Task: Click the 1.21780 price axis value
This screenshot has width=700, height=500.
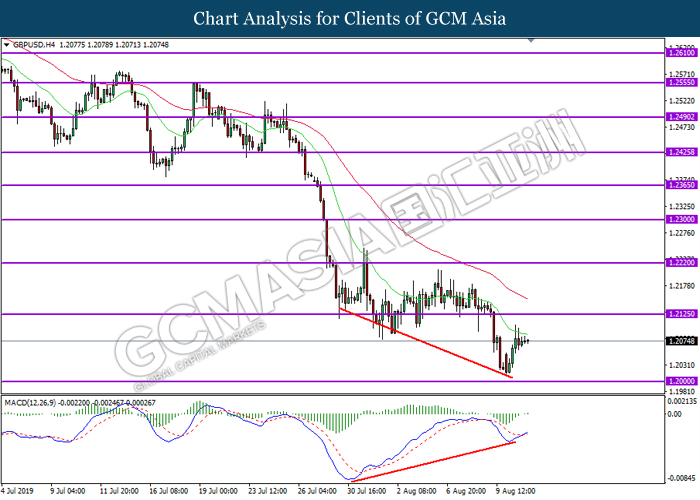Action: 681,285
